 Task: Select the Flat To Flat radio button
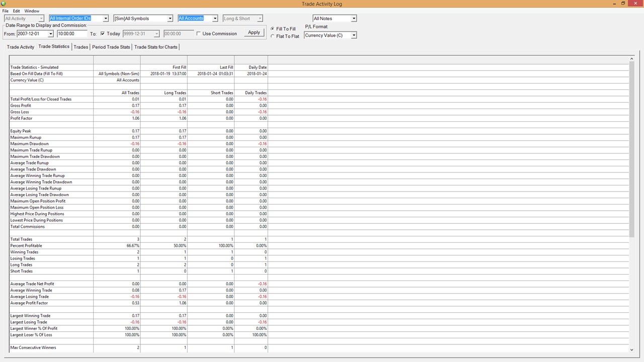coord(273,36)
